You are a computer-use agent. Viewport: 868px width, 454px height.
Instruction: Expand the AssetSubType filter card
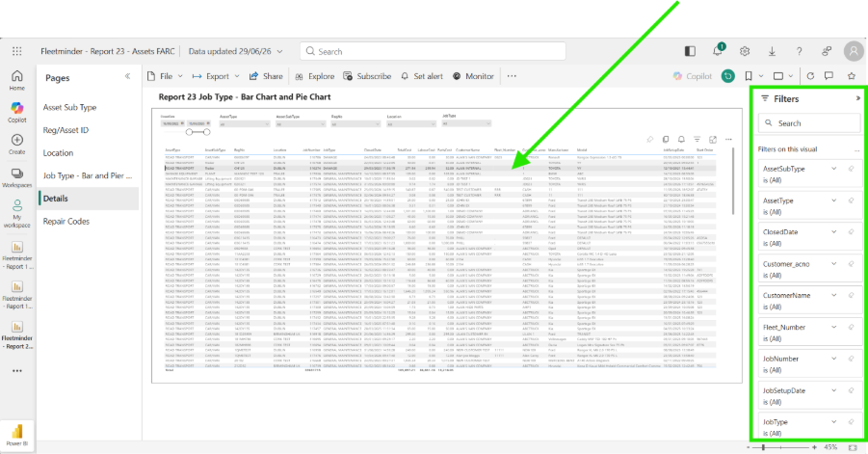coord(833,169)
